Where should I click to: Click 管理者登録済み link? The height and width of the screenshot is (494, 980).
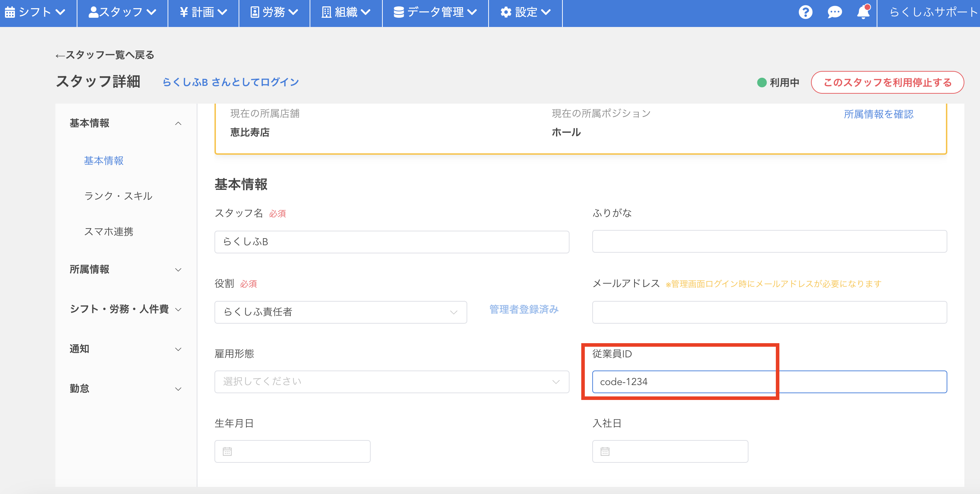[524, 309]
